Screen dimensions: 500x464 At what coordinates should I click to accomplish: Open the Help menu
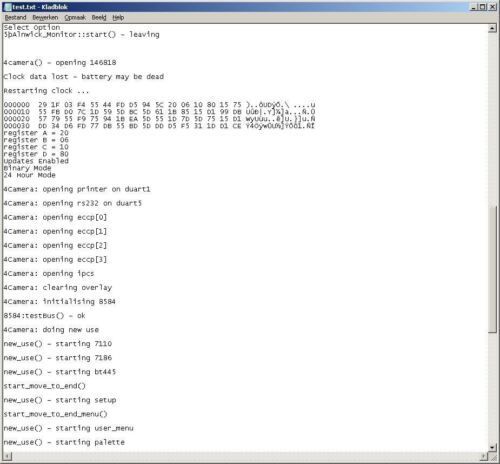coord(118,17)
